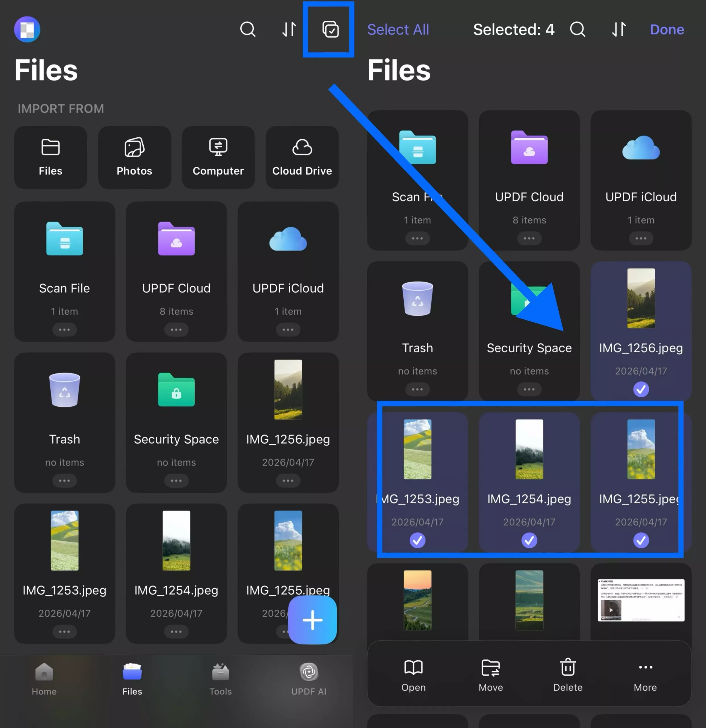This screenshot has height=728, width=706.
Task: Uncheck IMG_1254.jpeg in selection mode
Action: tap(529, 540)
